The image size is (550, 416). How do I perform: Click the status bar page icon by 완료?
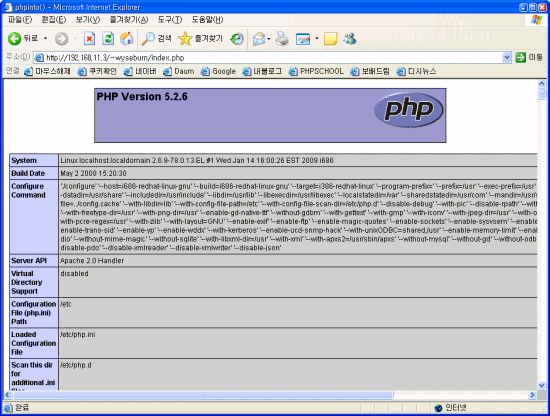coord(8,408)
